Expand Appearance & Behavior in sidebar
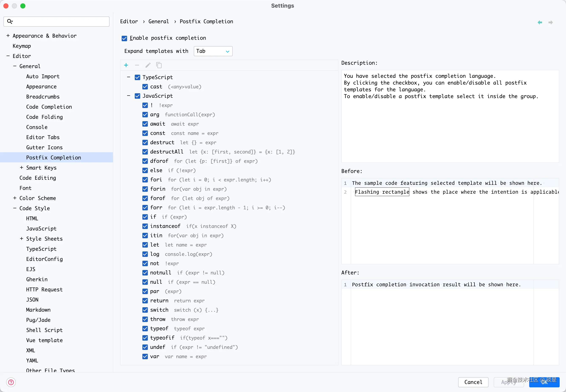 8,36
